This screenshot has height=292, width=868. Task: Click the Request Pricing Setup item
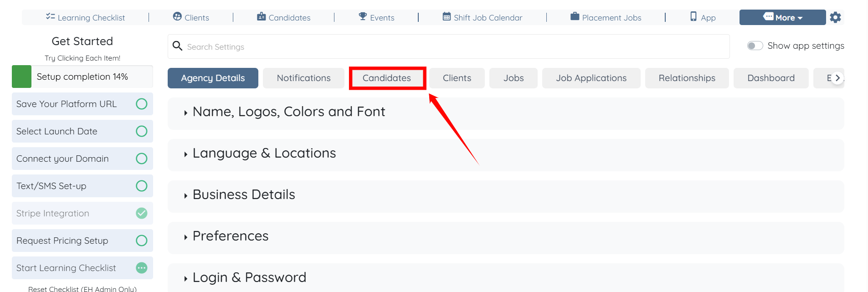pyautogui.click(x=62, y=241)
